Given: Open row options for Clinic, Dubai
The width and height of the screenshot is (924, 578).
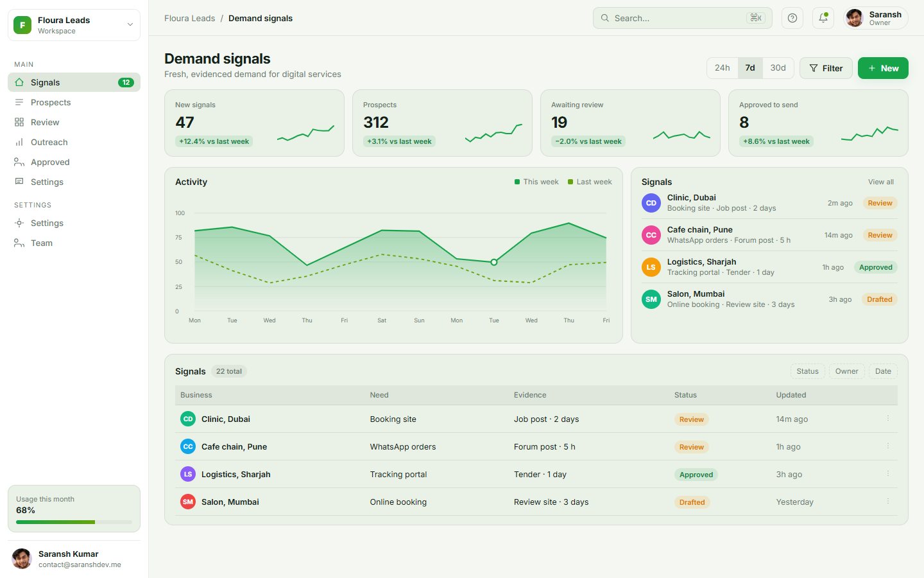Looking at the screenshot, I should click(888, 418).
